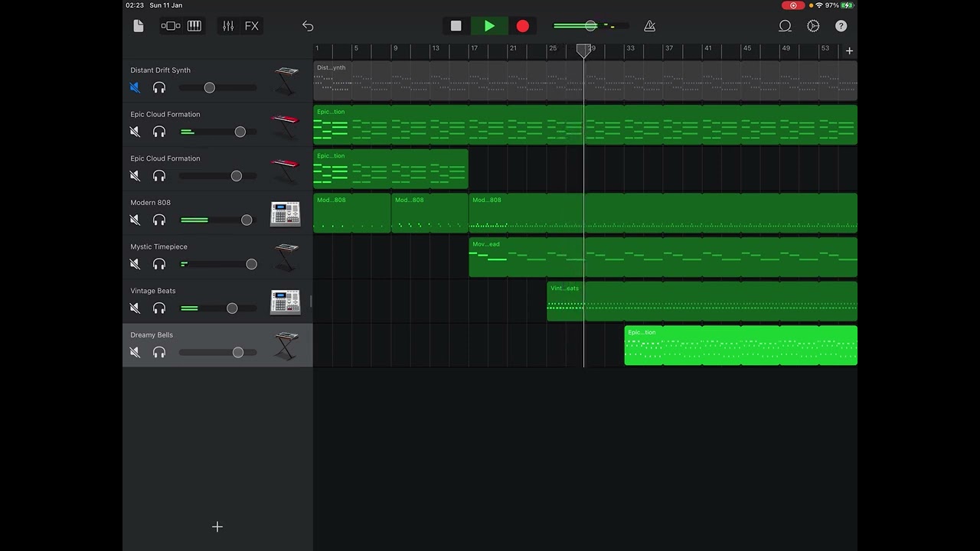This screenshot has width=980, height=551.
Task: Select the second Mod...808 region
Action: tap(430, 214)
